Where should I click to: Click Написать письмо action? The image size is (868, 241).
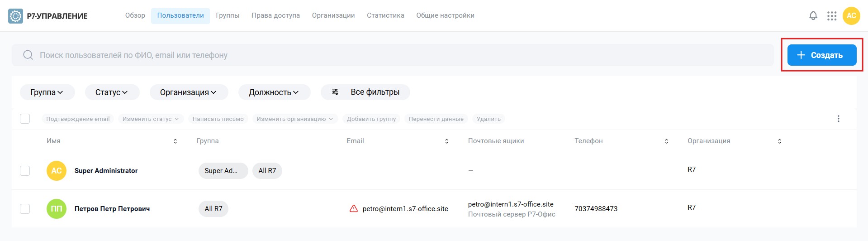pyautogui.click(x=218, y=119)
